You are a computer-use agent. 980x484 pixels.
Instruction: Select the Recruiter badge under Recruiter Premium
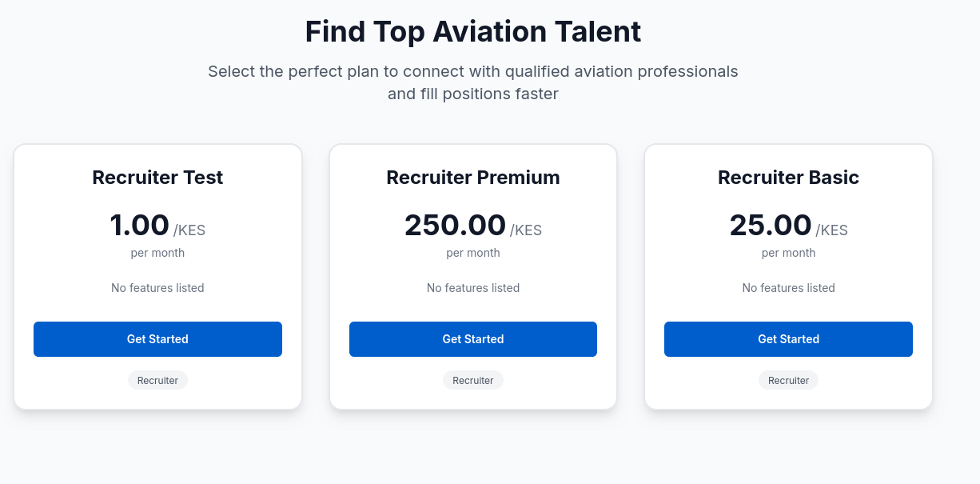point(473,380)
